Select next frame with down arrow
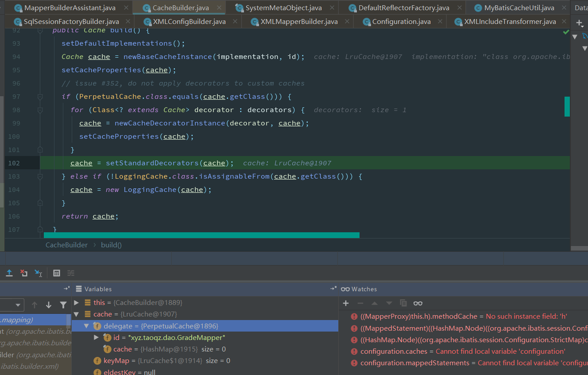Screen dimensions: 588x375 [49, 305]
